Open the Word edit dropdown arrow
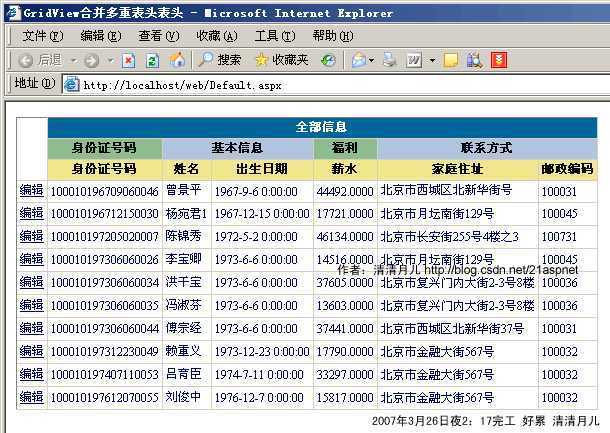 click(432, 60)
